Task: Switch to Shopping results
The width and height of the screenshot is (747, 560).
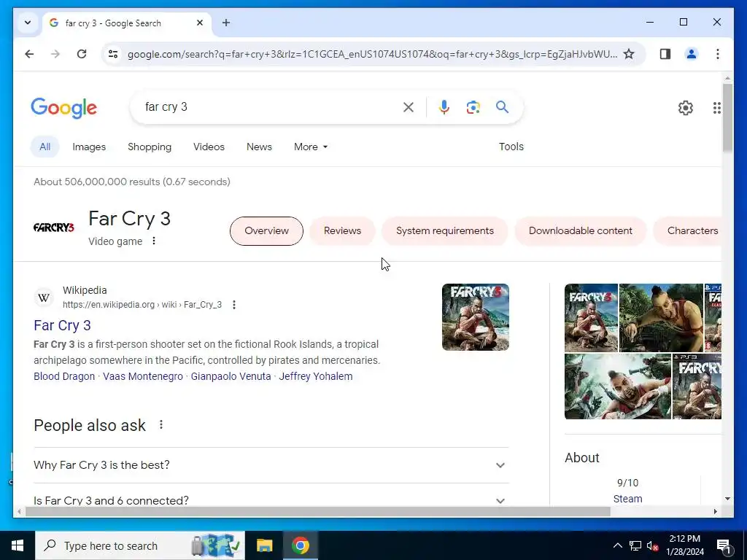Action: (x=150, y=147)
